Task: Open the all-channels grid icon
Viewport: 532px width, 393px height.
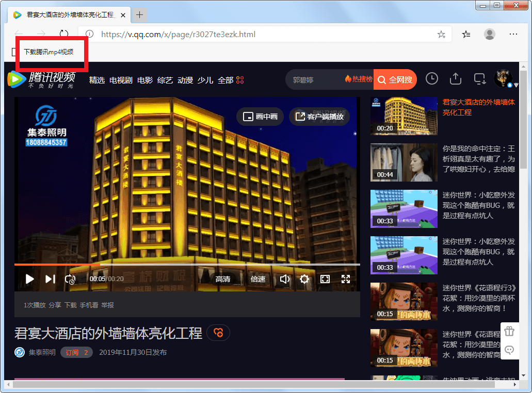Action: point(240,80)
